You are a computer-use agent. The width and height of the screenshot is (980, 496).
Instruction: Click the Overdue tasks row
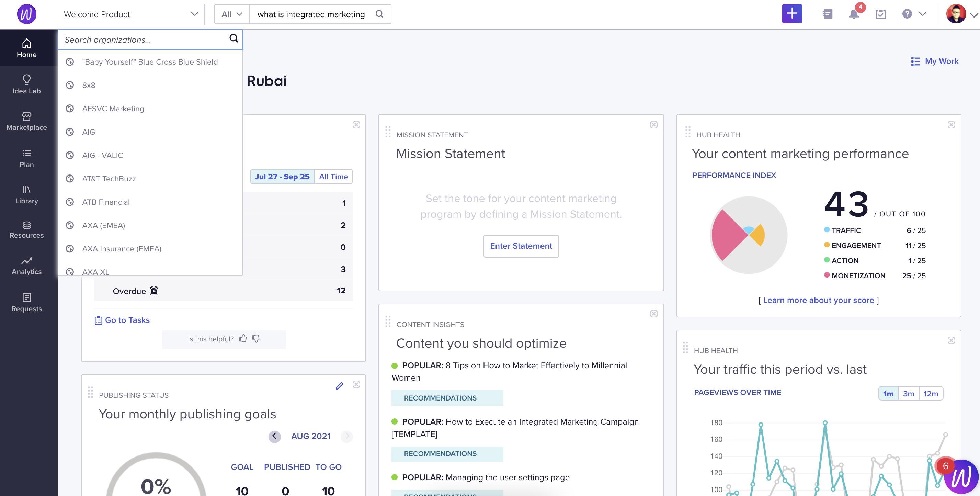(x=223, y=291)
